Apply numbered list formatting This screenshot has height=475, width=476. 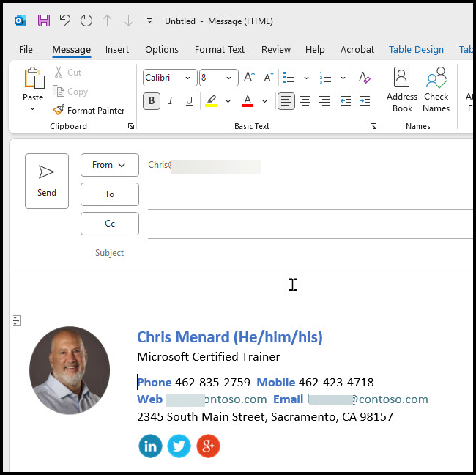(325, 78)
